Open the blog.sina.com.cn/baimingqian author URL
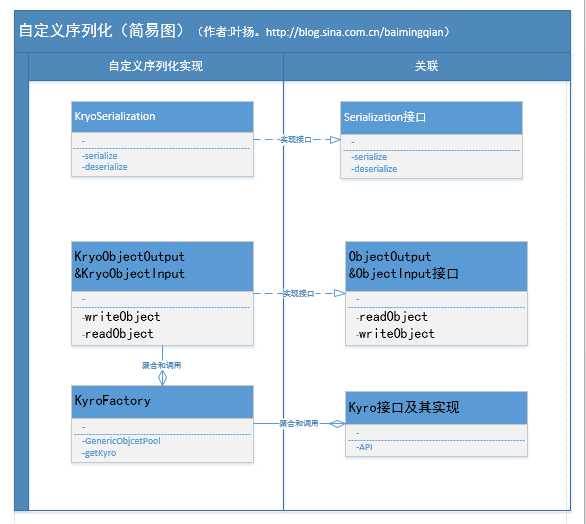This screenshot has height=524, width=586. point(354,32)
